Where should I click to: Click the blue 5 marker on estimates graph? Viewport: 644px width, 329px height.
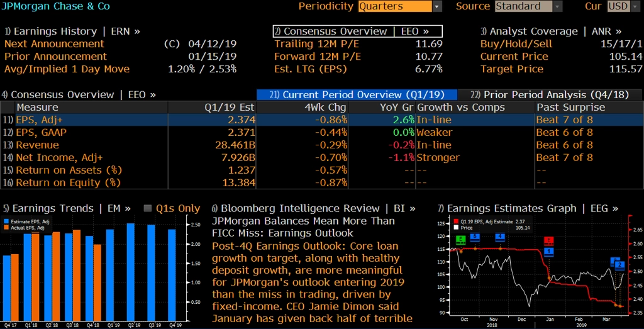[x=475, y=237]
